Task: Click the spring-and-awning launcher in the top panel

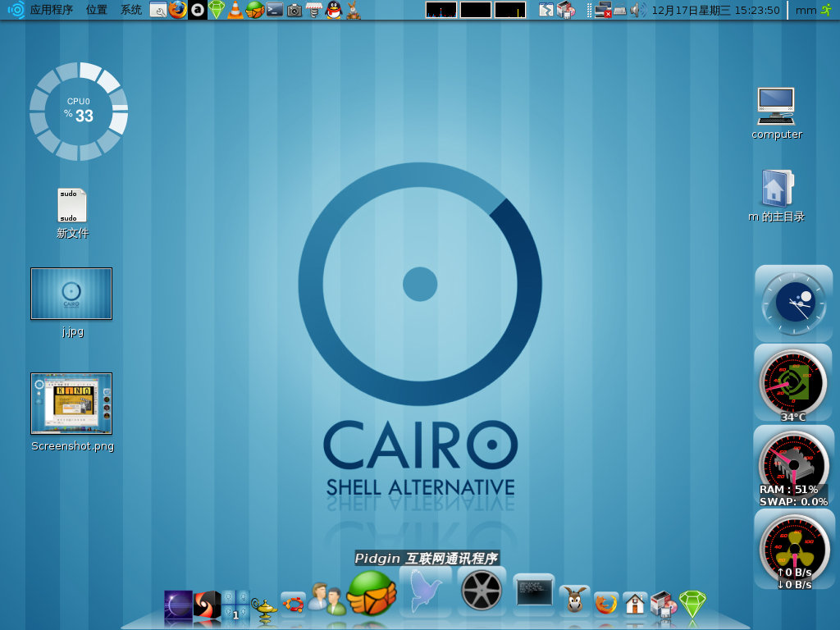Action: [314, 10]
